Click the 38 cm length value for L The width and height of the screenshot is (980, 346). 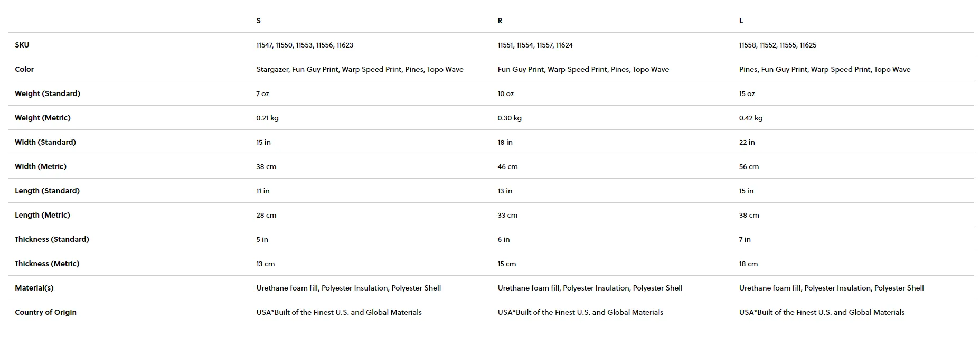coord(749,215)
